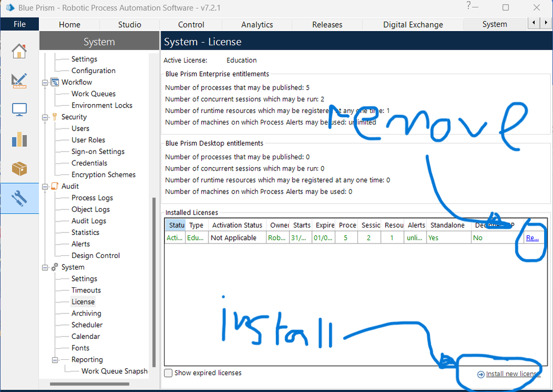Select the System wrench tools icon
This screenshot has width=553, height=392.
[19, 198]
